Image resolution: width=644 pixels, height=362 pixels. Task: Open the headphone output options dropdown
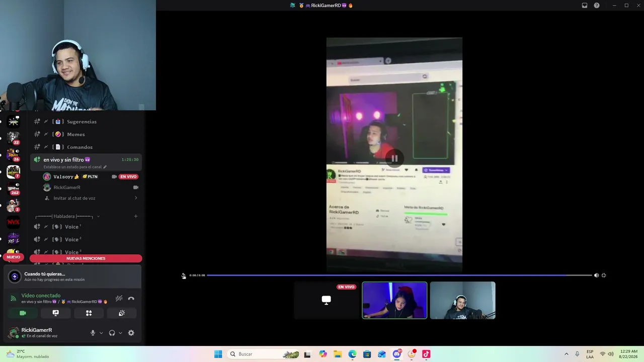(120, 333)
